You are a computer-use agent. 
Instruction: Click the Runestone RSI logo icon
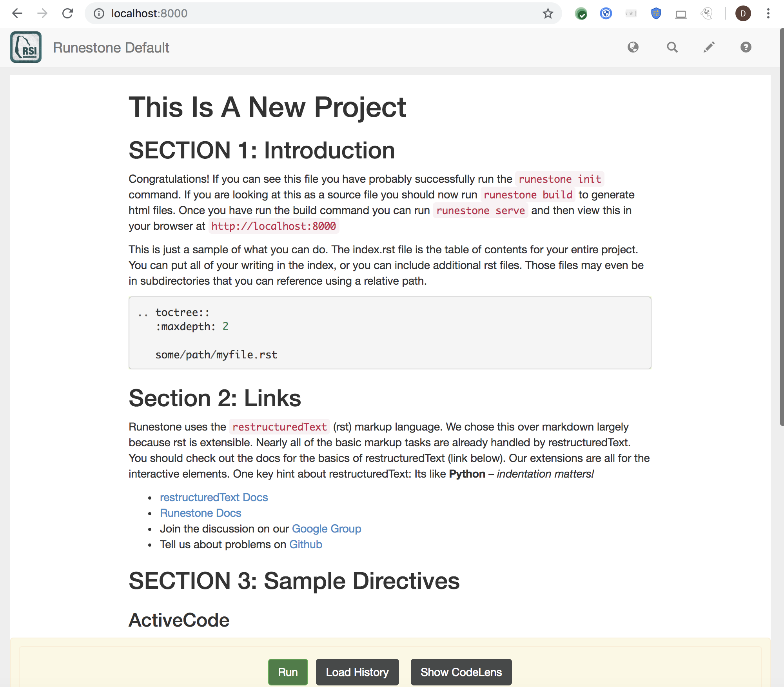25,47
